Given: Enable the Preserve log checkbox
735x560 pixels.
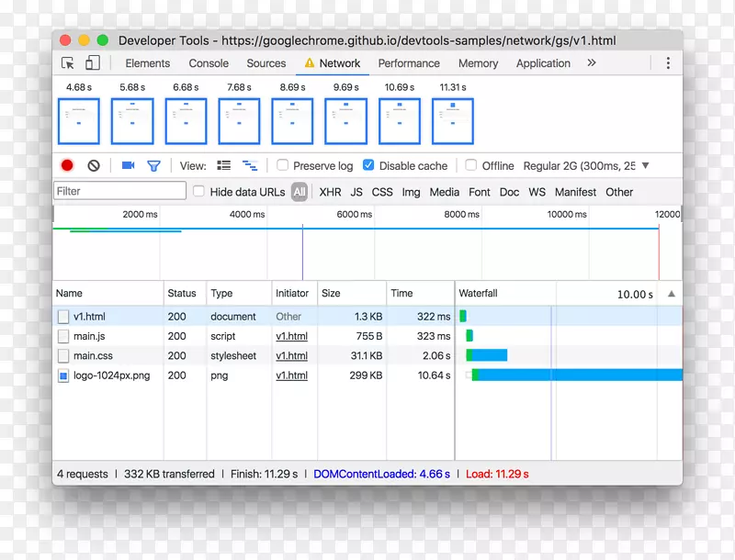Looking at the screenshot, I should coord(282,165).
